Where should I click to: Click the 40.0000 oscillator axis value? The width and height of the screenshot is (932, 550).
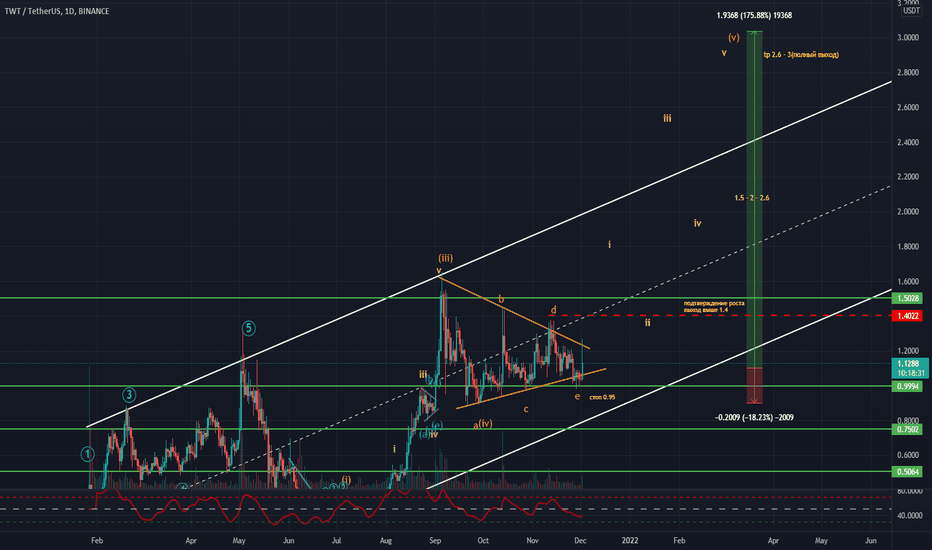click(910, 516)
